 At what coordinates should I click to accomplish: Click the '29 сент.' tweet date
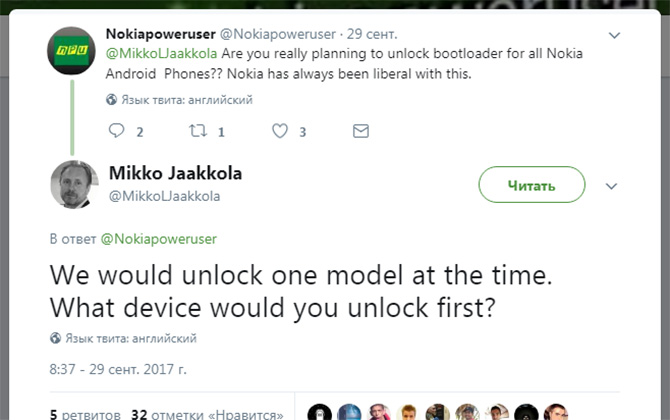[367, 34]
